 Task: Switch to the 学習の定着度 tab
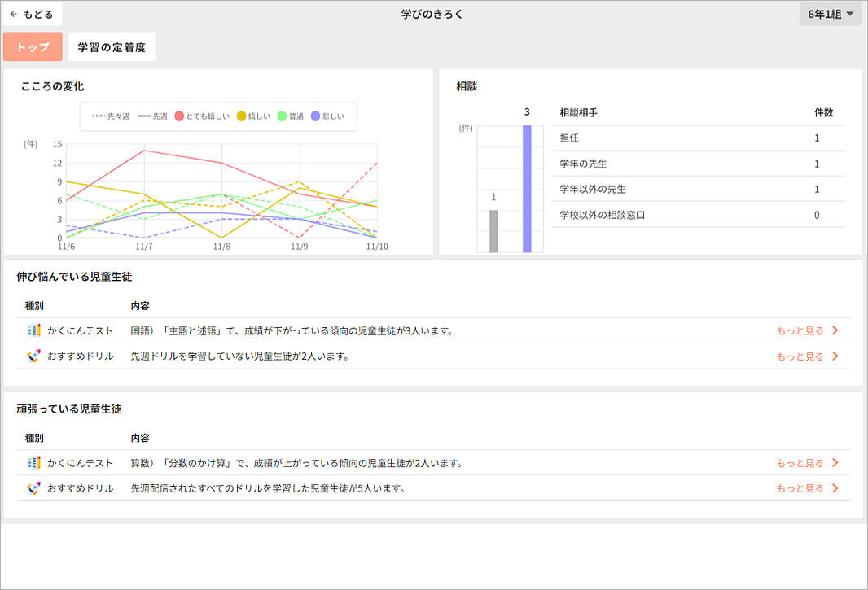coord(112,46)
